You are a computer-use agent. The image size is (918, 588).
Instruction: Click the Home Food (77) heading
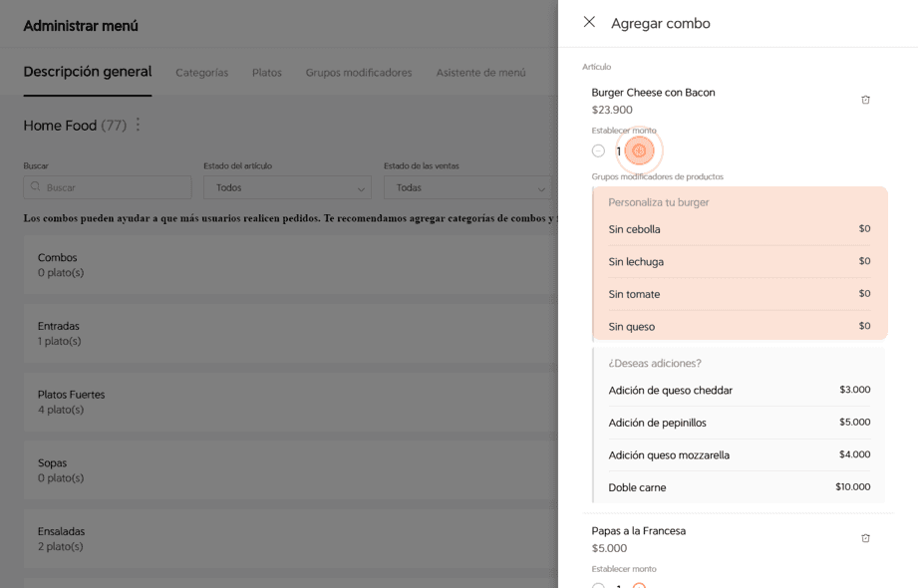[x=75, y=126]
